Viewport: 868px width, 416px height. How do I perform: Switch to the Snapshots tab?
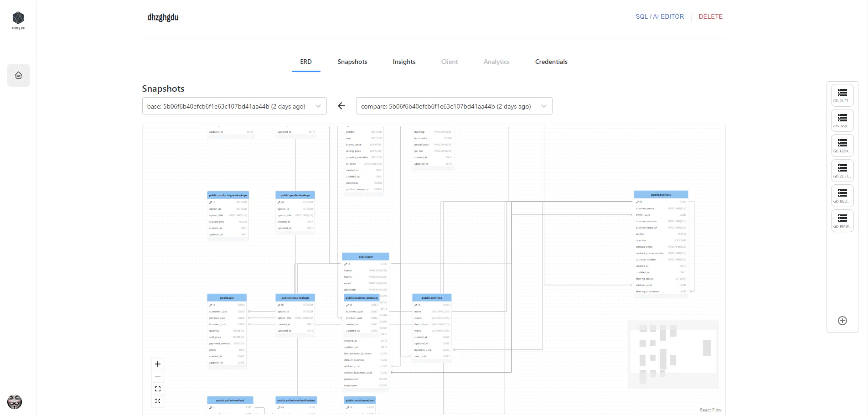pos(352,62)
